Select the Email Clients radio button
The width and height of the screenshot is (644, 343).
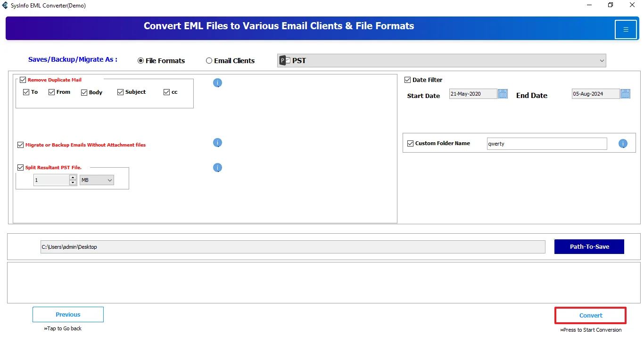(209, 61)
